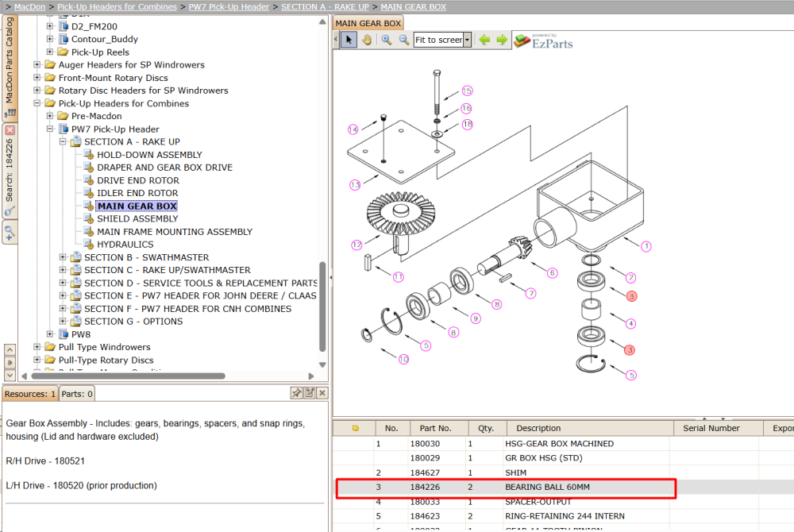Close the Resources panel
The image size is (794, 532).
[x=322, y=393]
